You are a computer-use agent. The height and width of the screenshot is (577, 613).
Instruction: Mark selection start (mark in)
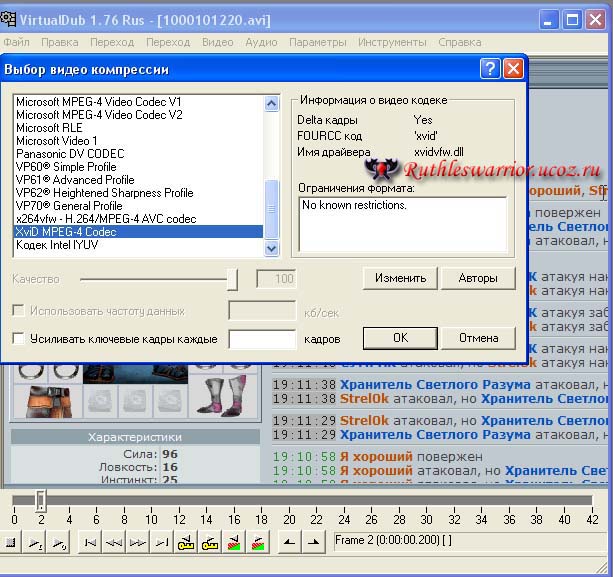pos(289,542)
